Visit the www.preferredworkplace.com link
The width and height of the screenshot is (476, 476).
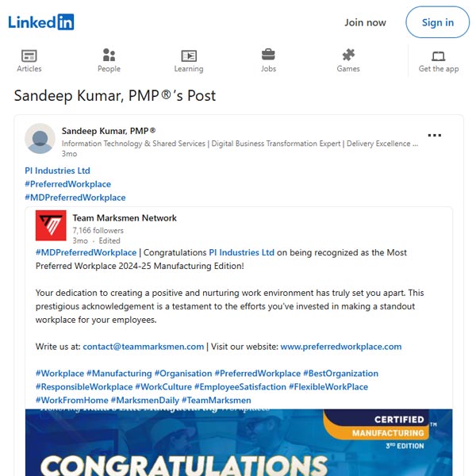click(341, 347)
